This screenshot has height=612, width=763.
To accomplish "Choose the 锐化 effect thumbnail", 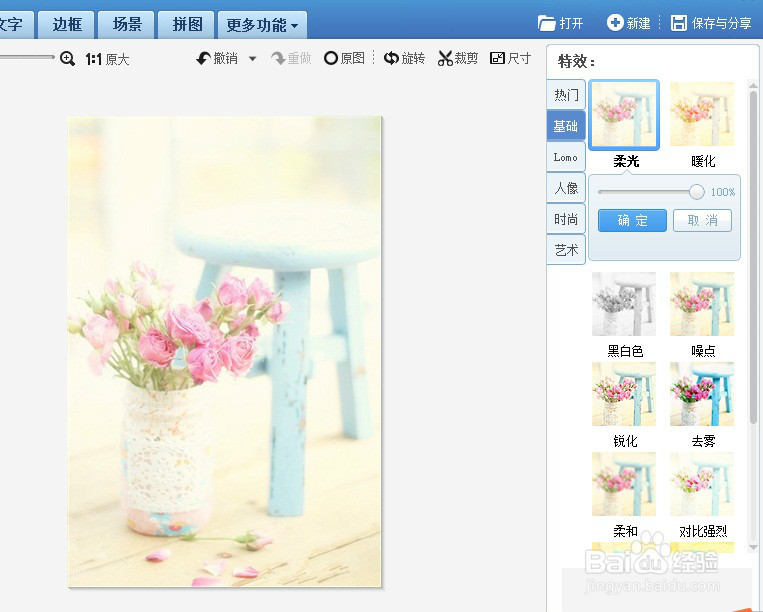I will click(x=624, y=394).
